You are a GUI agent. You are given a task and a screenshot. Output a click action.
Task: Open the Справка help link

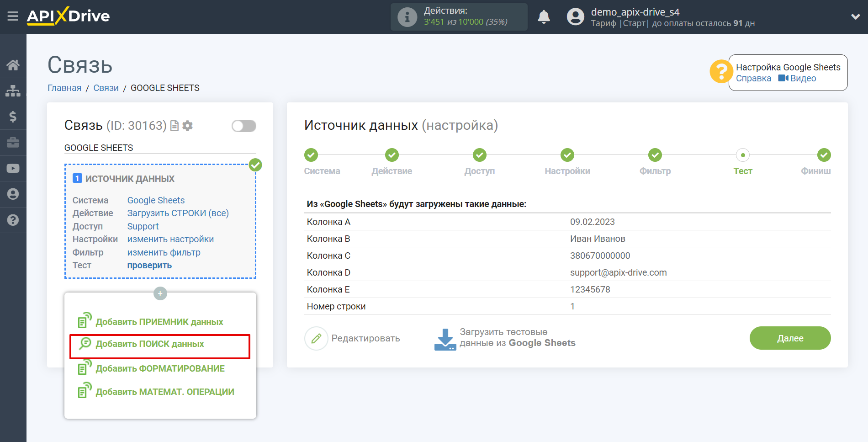753,78
